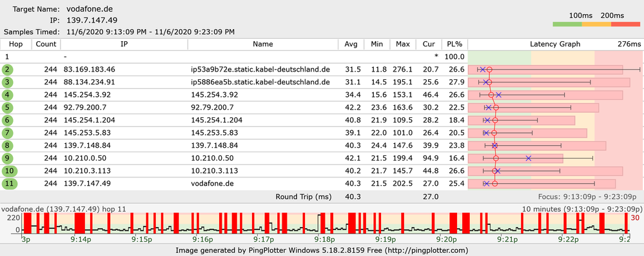Select hop 9 green circle icon
This screenshot has height=256, width=644.
[x=7, y=158]
